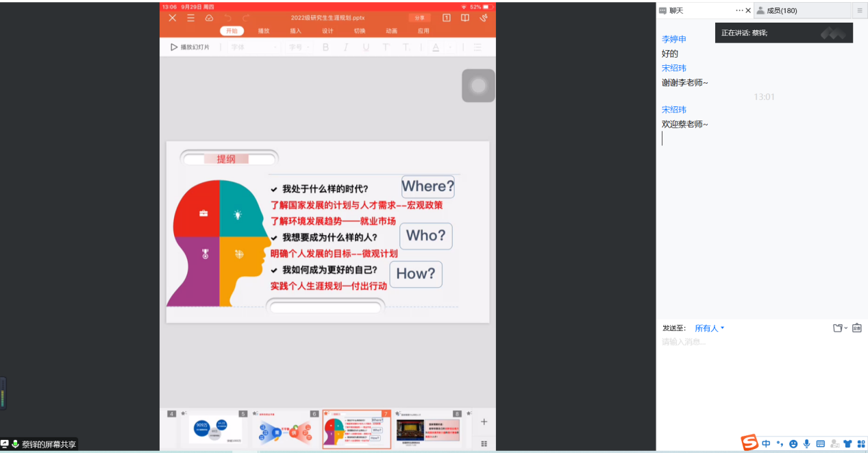Click the undo arrow icon
Image resolution: width=868 pixels, height=453 pixels.
pos(228,18)
